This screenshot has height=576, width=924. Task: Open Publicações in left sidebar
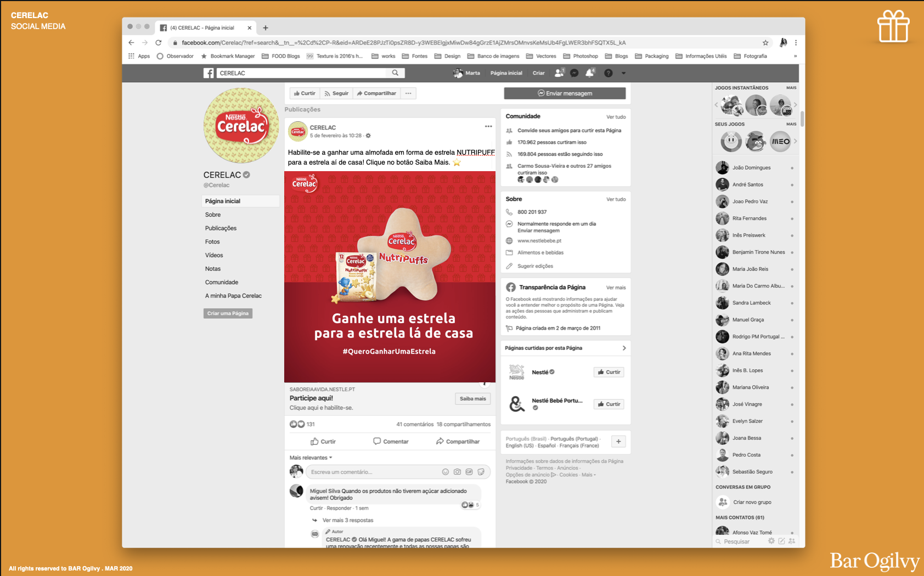[x=221, y=228]
